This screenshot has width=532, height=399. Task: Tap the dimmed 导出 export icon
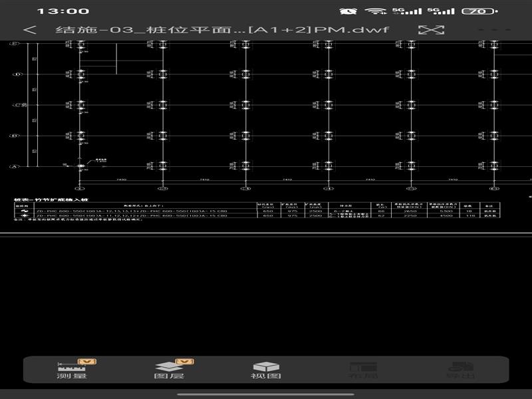tap(460, 369)
